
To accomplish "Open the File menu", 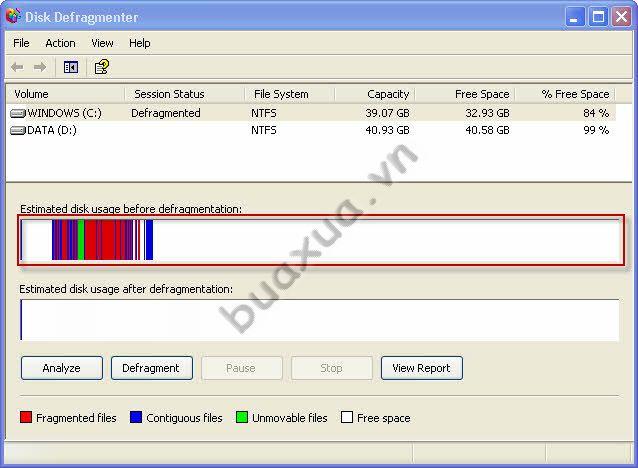I will [21, 43].
